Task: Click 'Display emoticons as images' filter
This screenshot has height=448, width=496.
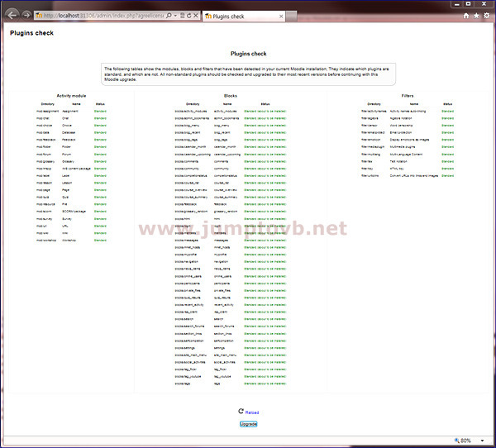Action: pyautogui.click(x=410, y=140)
